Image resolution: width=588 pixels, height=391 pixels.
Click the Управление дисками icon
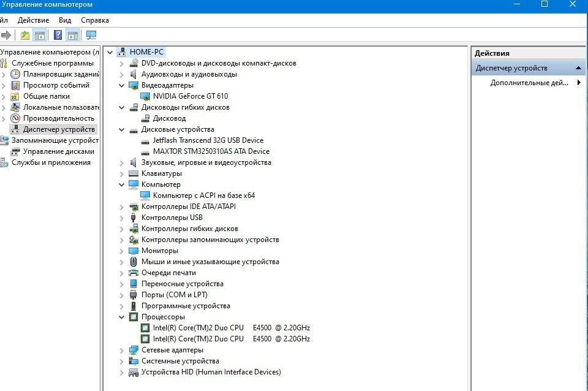[15, 151]
